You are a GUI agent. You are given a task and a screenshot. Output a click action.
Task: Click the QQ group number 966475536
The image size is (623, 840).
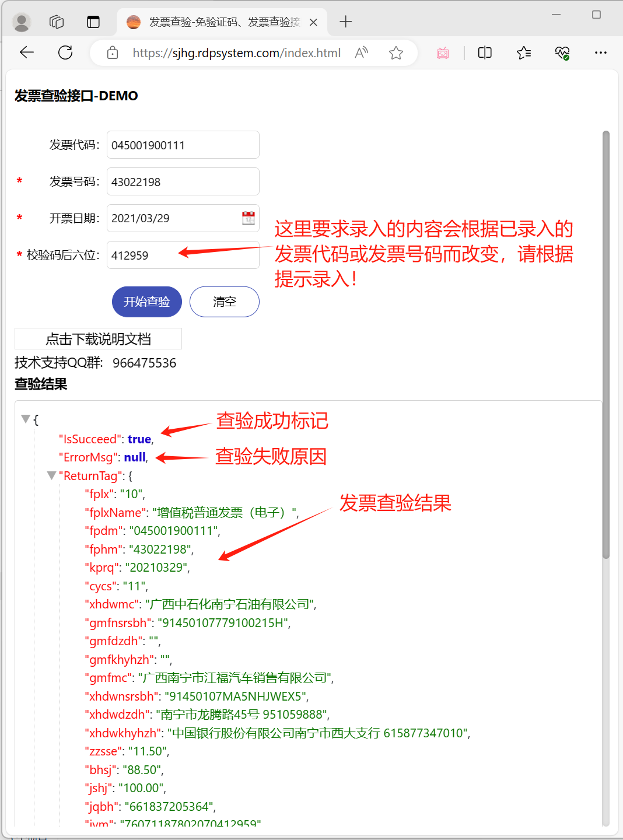(145, 363)
